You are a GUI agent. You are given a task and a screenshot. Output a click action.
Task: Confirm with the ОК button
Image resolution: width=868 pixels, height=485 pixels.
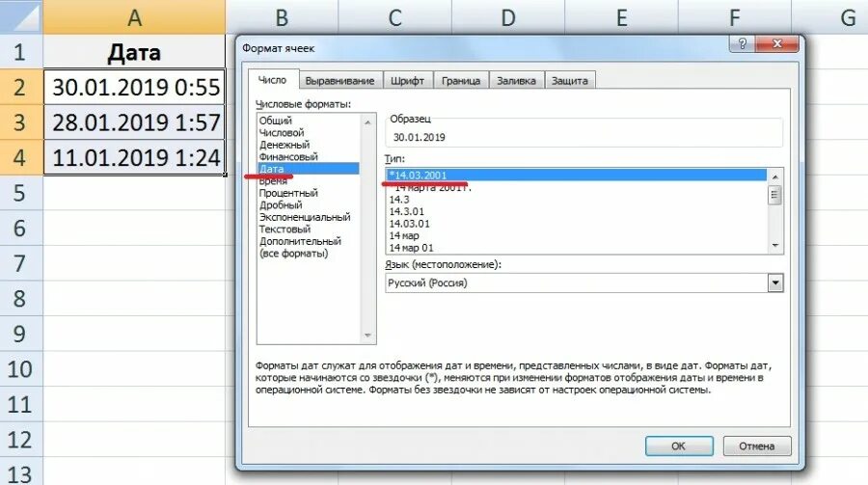coord(679,445)
